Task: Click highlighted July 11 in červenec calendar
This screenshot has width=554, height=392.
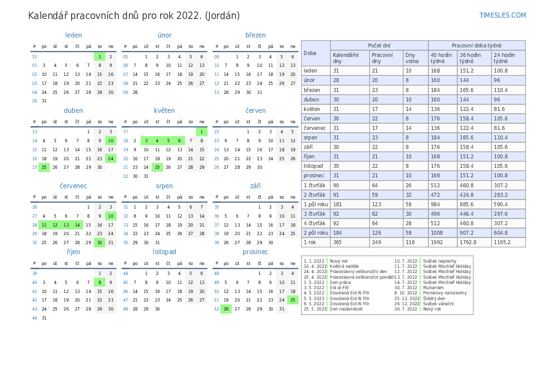Action: click(44, 225)
